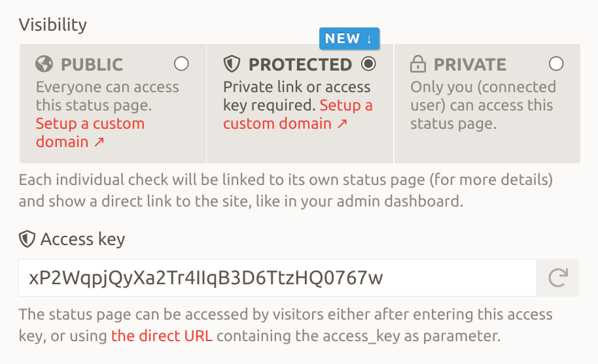The image size is (598, 364).
Task: Click the PRIVATE option label
Action: pos(470,65)
